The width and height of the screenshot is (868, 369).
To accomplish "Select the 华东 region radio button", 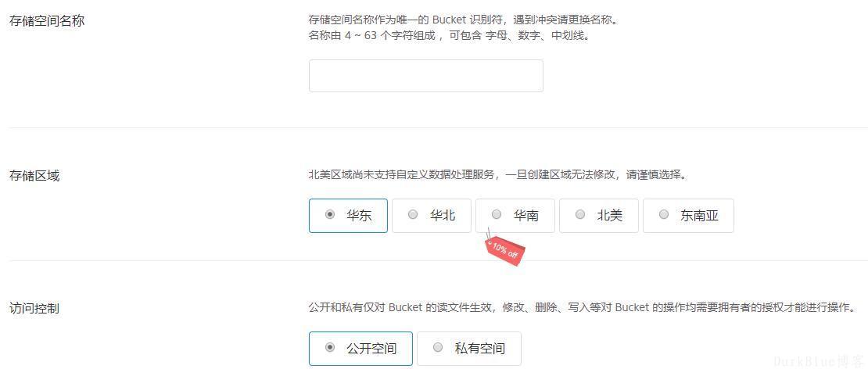I will (330, 215).
